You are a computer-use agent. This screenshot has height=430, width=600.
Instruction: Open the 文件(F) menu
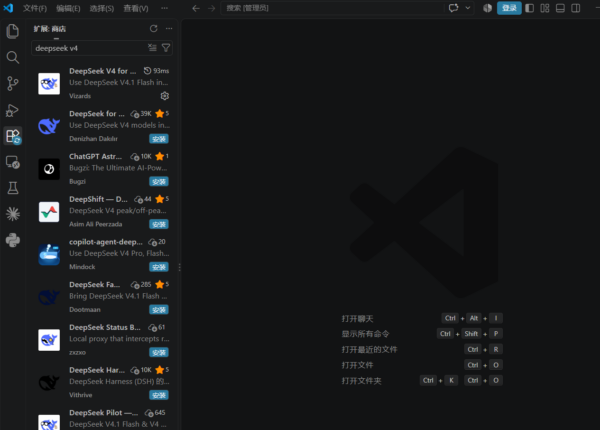[35, 8]
